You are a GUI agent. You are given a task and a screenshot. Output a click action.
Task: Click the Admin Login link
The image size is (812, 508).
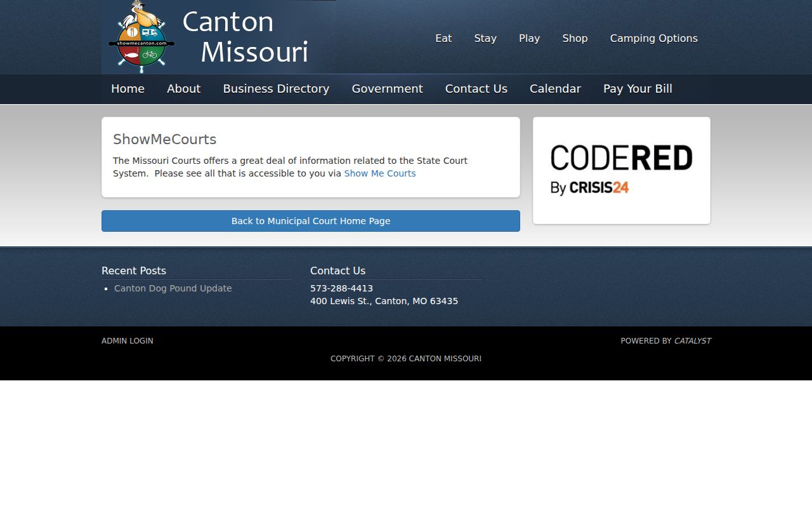[127, 341]
